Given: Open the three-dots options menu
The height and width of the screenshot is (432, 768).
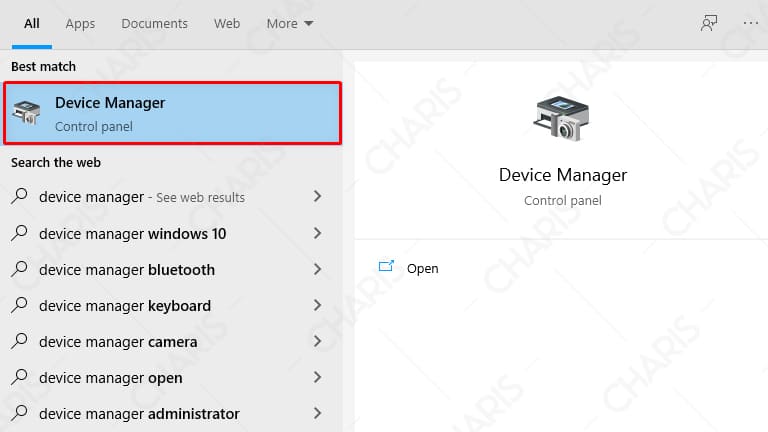Looking at the screenshot, I should click(x=750, y=23).
